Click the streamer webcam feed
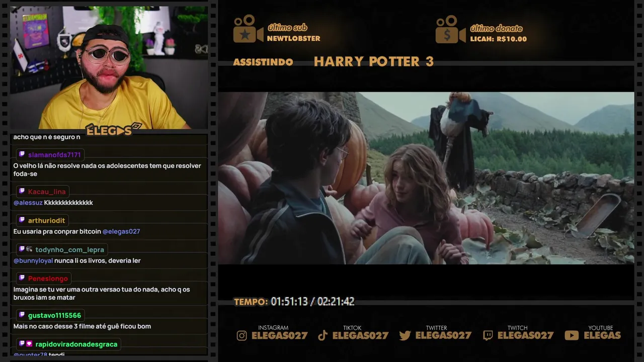This screenshot has width=644, height=362. click(109, 68)
